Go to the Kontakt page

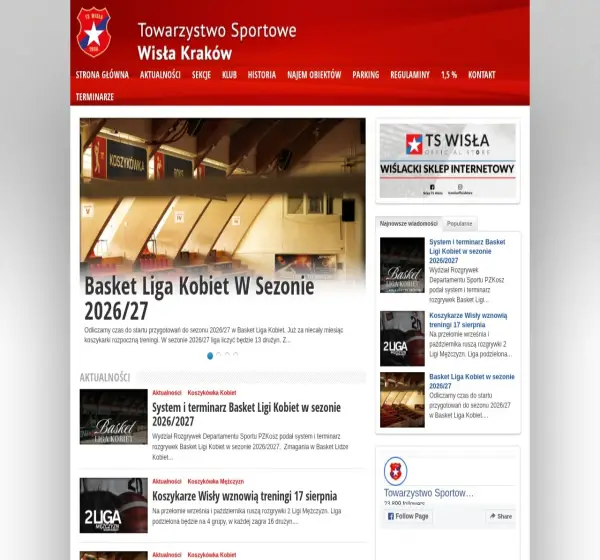(x=482, y=75)
